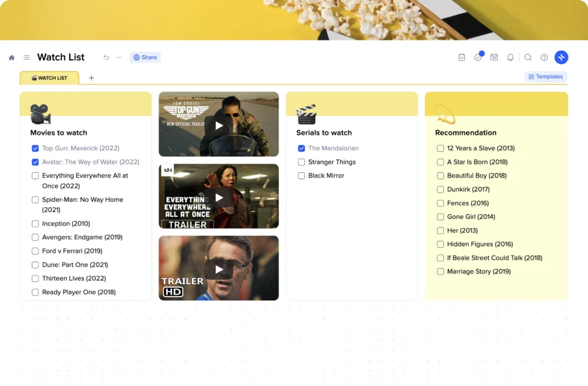Open the Templates panel

click(x=544, y=76)
